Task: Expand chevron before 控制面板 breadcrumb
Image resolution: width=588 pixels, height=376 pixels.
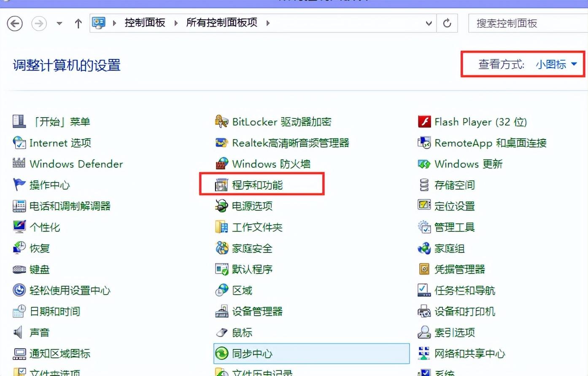Action: click(x=114, y=23)
